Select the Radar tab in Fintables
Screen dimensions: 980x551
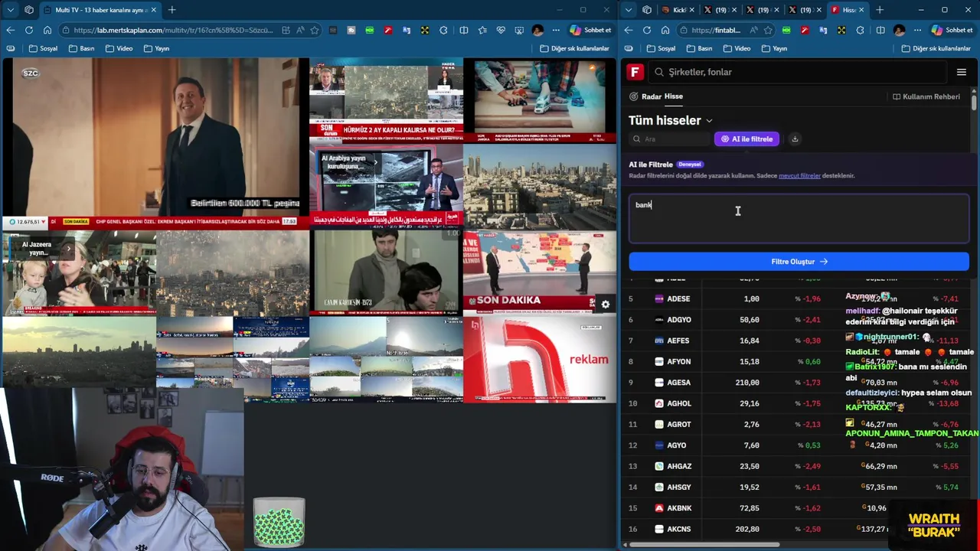(x=645, y=96)
